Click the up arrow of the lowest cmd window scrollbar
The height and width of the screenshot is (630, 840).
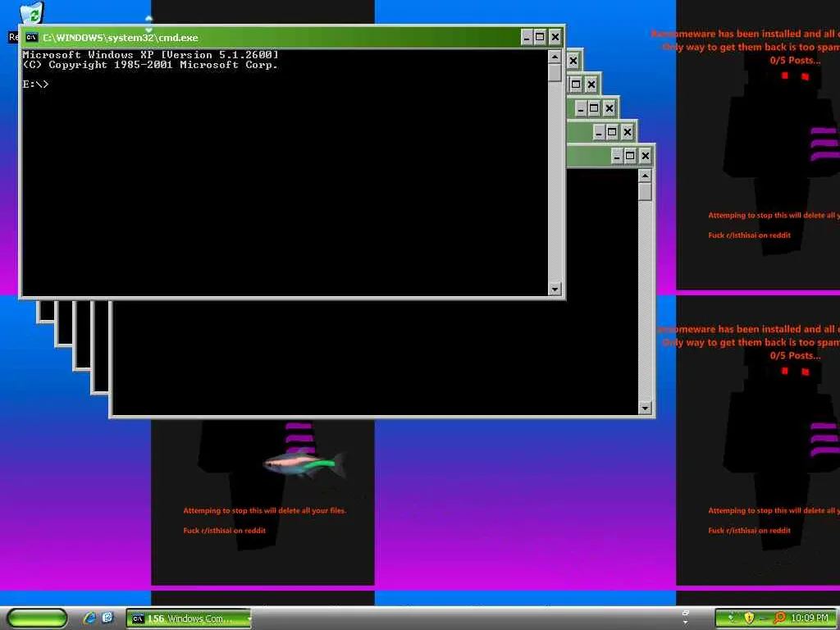tap(645, 176)
